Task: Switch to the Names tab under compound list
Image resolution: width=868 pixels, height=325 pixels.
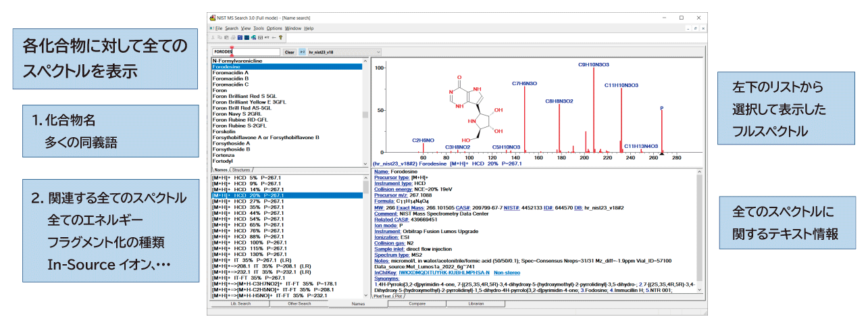Action: pos(220,170)
